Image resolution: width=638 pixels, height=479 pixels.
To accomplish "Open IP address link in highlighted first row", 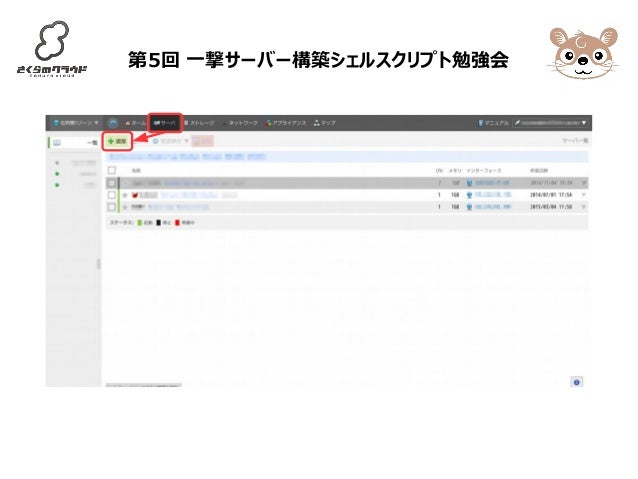I will coord(492,183).
